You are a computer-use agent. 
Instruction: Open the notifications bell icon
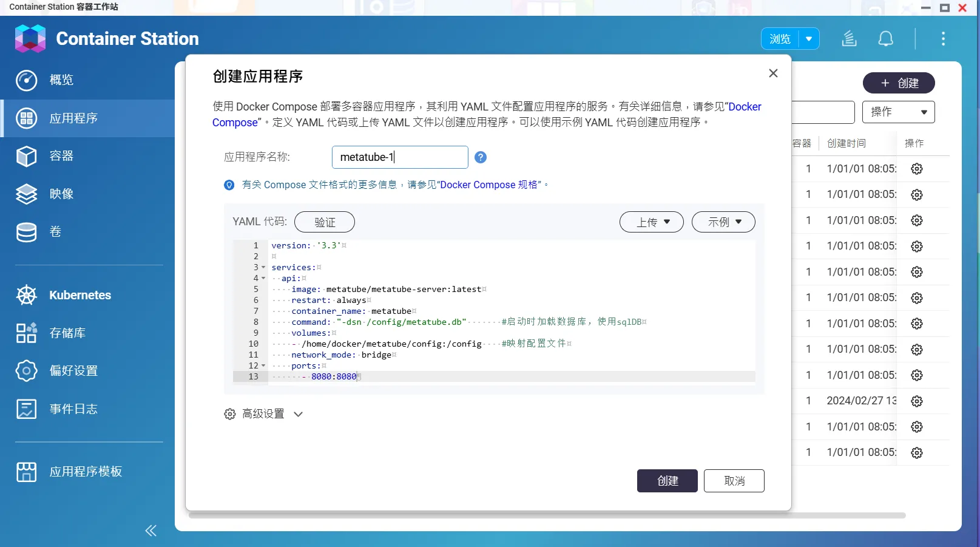tap(886, 39)
